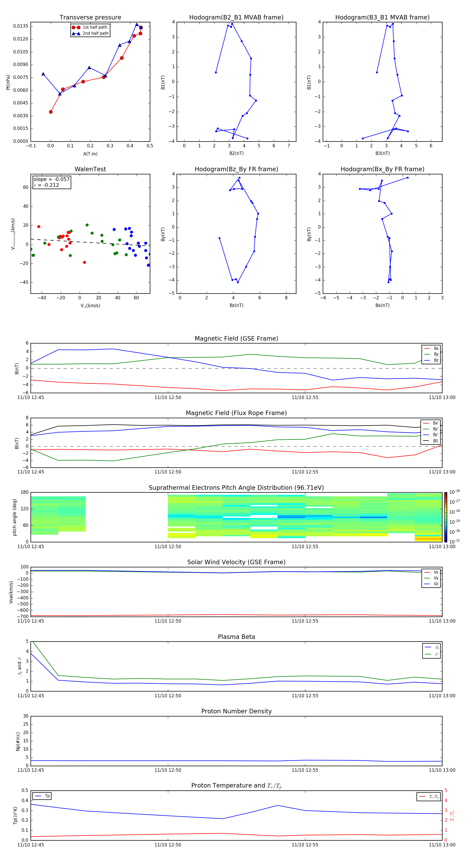Click '10^-26' colorbar tick label
This screenshot has height=868, width=473.
455,492
